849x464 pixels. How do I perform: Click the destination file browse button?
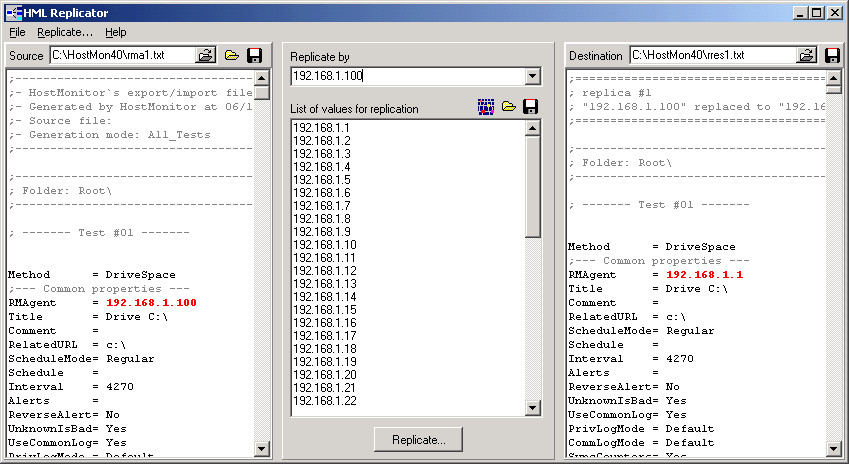pos(806,55)
